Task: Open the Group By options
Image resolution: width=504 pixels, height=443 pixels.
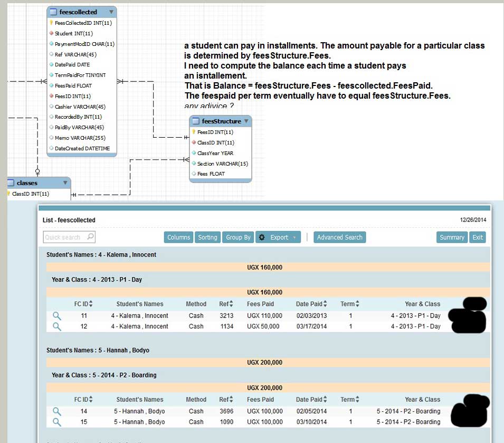Action: click(238, 237)
